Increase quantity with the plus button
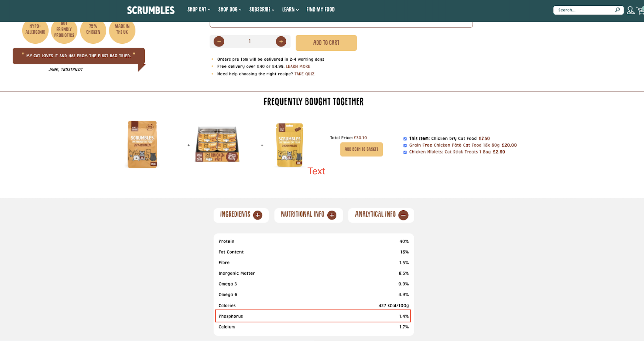This screenshot has height=341, width=644. pos(281,41)
